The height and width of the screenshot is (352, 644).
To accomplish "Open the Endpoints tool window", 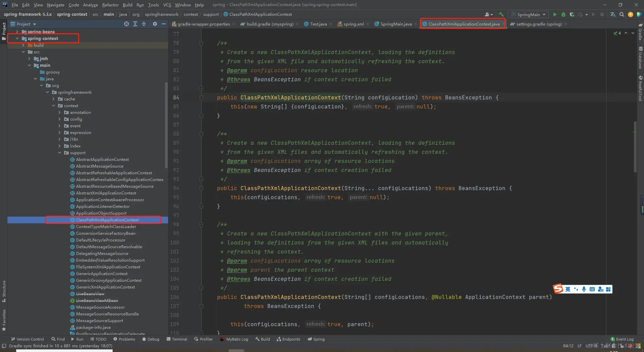I will pyautogui.click(x=288, y=339).
